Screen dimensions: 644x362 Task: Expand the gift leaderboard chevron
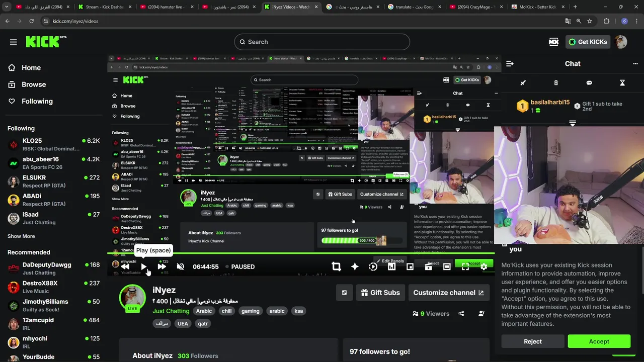(x=573, y=123)
